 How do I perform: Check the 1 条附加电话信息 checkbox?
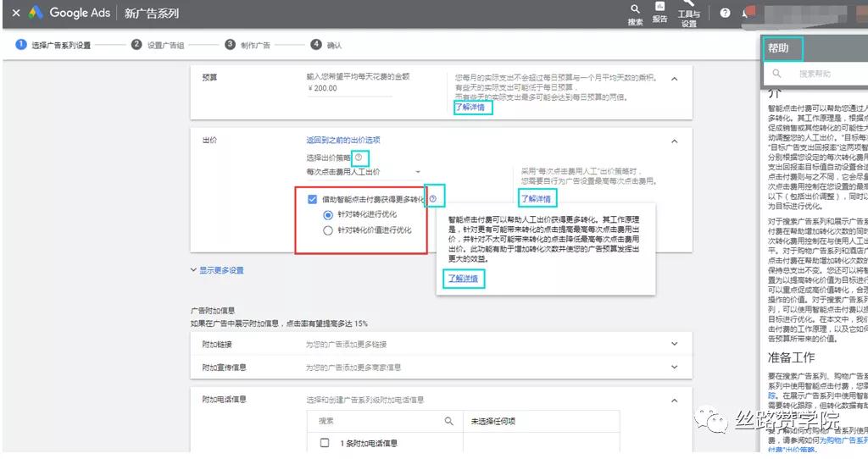tap(325, 443)
